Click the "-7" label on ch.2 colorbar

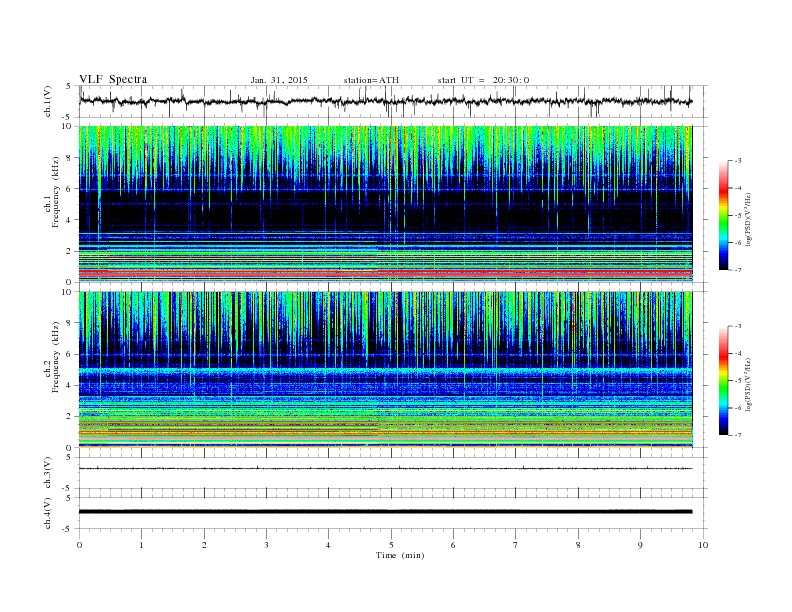pos(737,435)
